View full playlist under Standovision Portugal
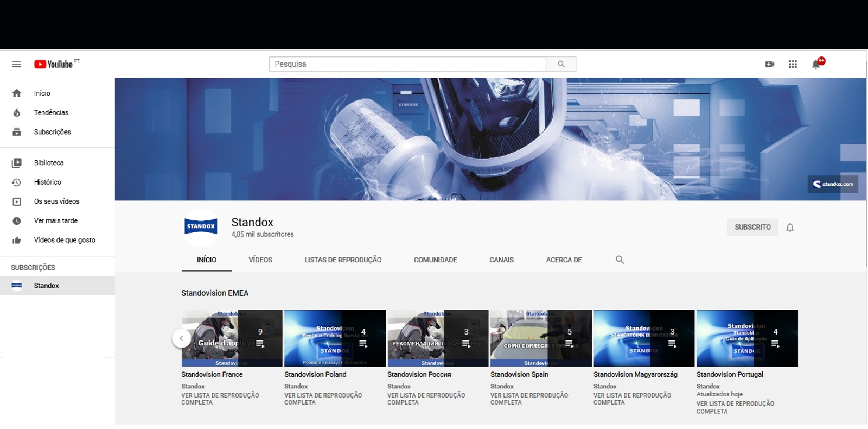This screenshot has width=868, height=429. point(736,407)
